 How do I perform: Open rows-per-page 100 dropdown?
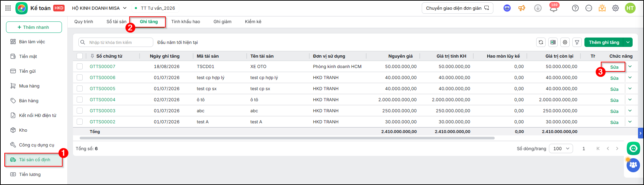[x=561, y=148]
